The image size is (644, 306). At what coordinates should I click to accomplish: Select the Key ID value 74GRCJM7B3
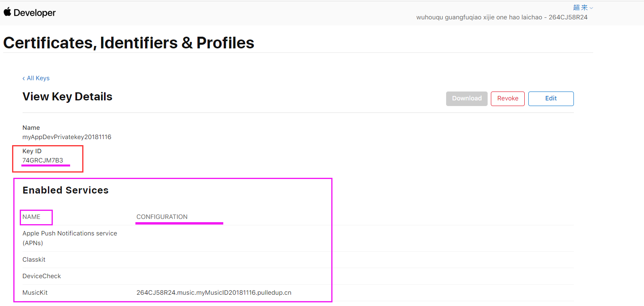[x=43, y=160]
